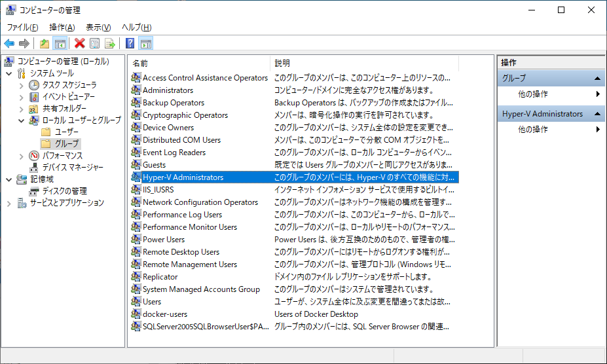Click the Back arrow toolbar icon

click(x=9, y=43)
